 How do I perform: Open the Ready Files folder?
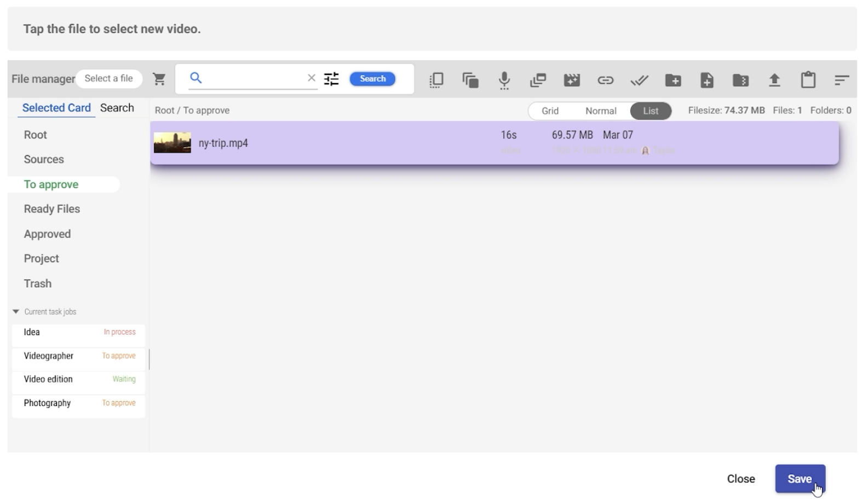pyautogui.click(x=52, y=209)
